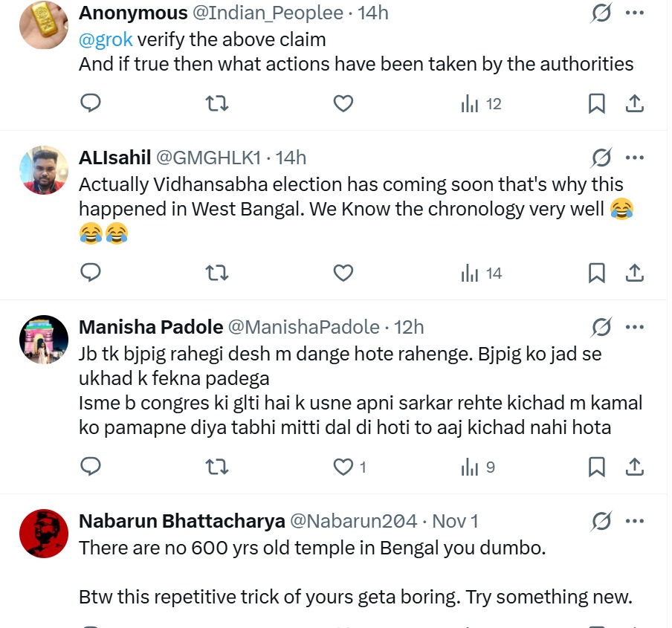Open ALIsahil's profile picture

coord(44,170)
